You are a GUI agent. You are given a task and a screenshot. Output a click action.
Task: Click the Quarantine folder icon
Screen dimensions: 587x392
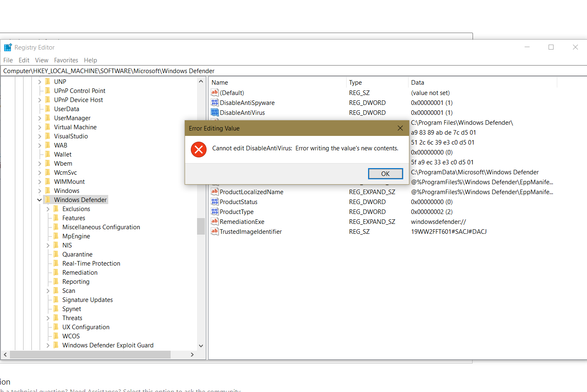click(x=56, y=254)
